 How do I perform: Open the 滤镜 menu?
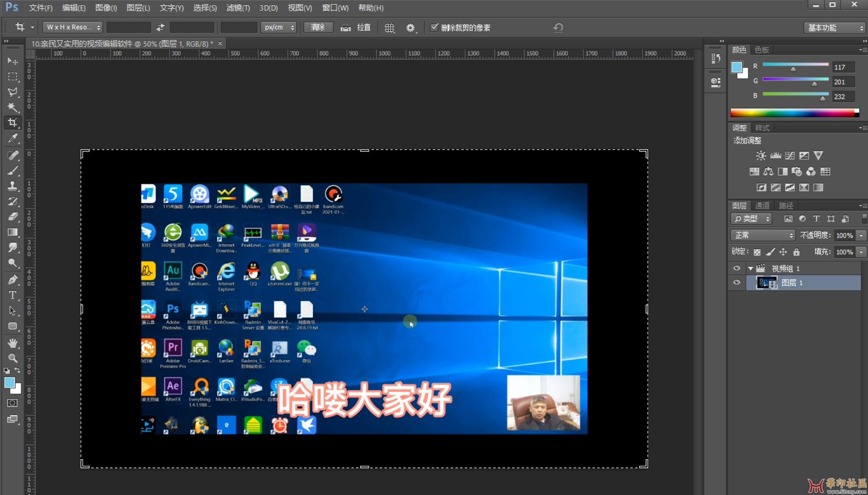238,8
